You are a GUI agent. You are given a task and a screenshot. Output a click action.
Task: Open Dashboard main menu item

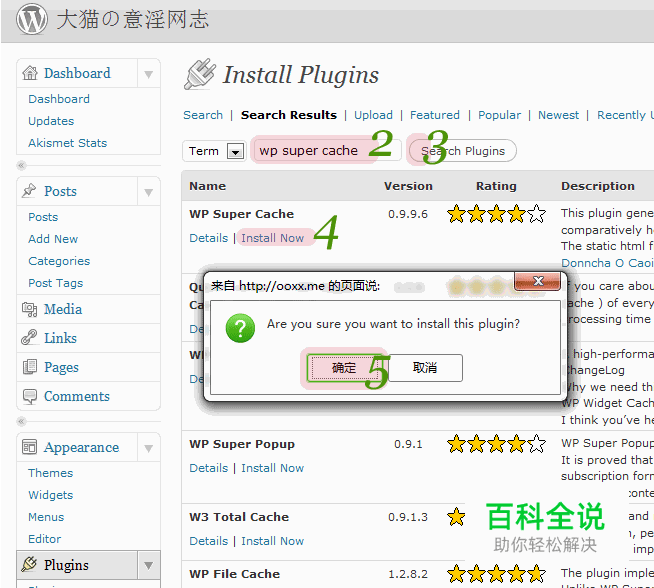tap(77, 73)
